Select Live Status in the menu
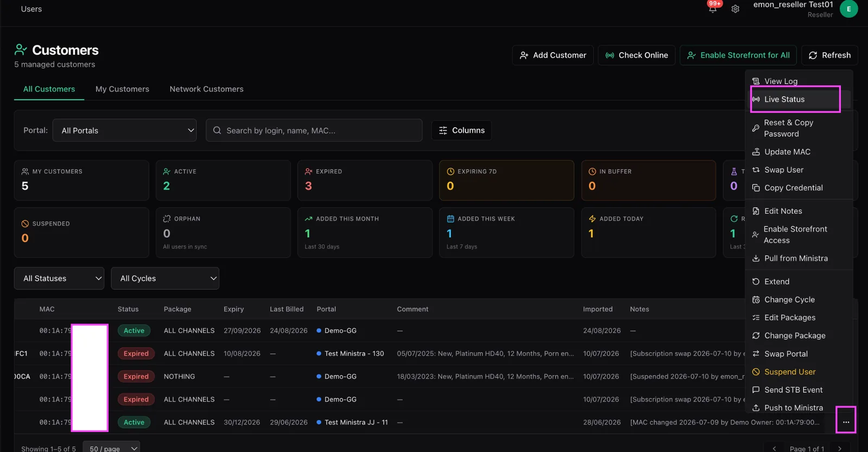Screen dimensions: 868x452 [x=799, y=99]
